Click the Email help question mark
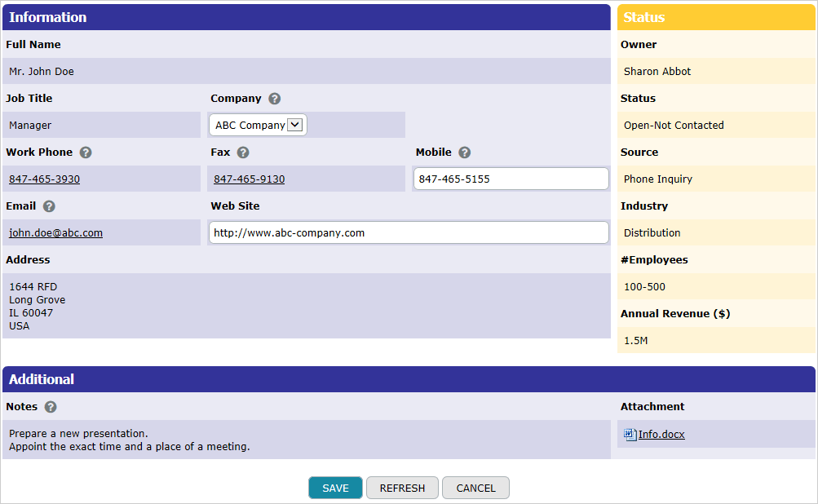This screenshot has height=504, width=818. (x=49, y=206)
